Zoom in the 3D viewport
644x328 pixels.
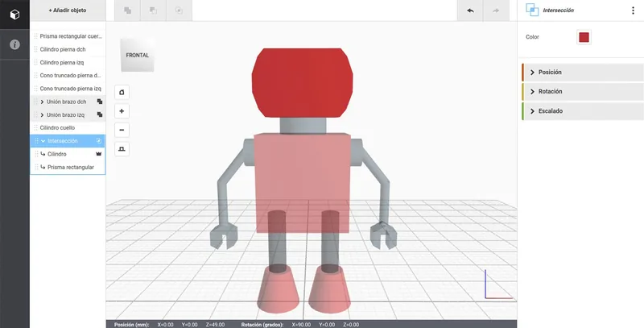[122, 111]
